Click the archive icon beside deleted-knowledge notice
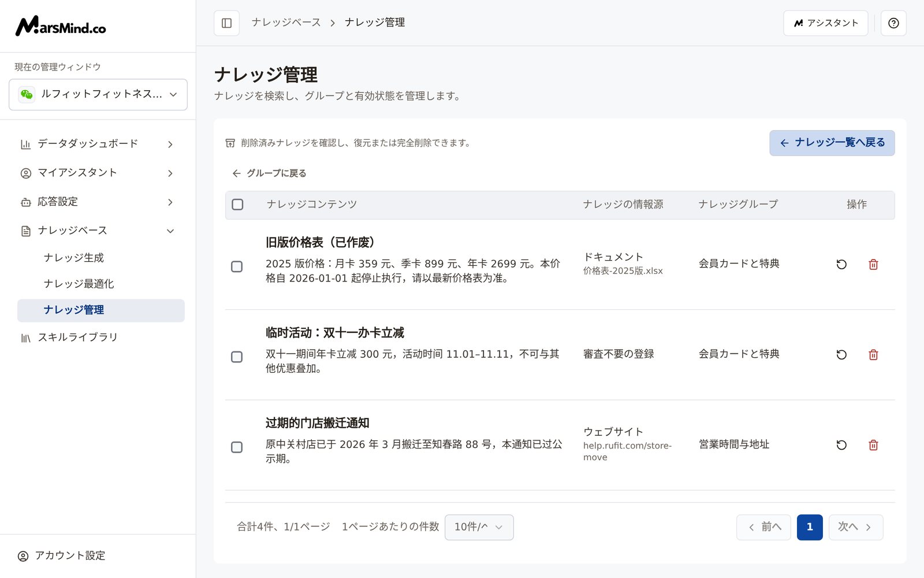Image resolution: width=924 pixels, height=578 pixels. (x=230, y=143)
